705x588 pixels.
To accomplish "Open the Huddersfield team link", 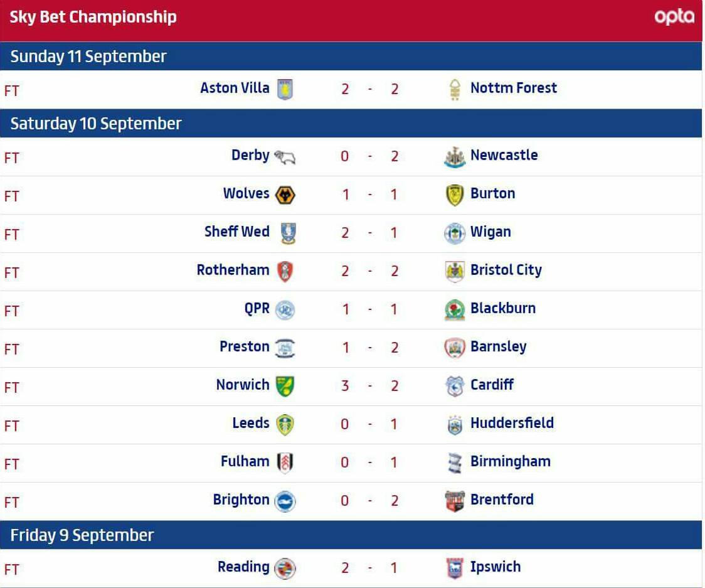I will click(x=512, y=423).
